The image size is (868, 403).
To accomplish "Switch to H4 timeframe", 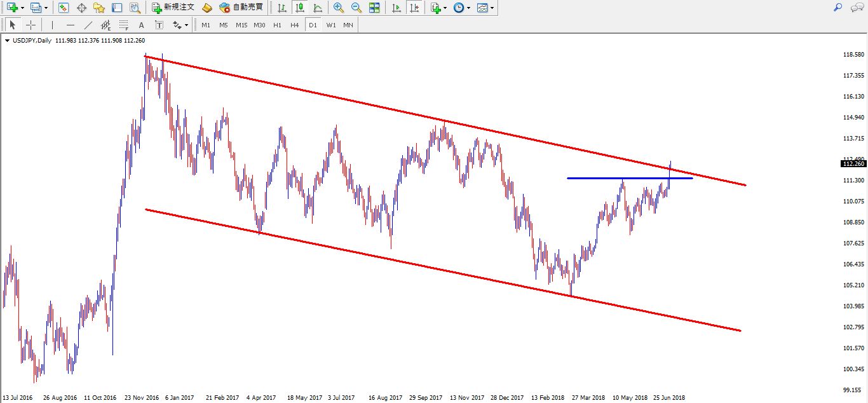I will [295, 25].
